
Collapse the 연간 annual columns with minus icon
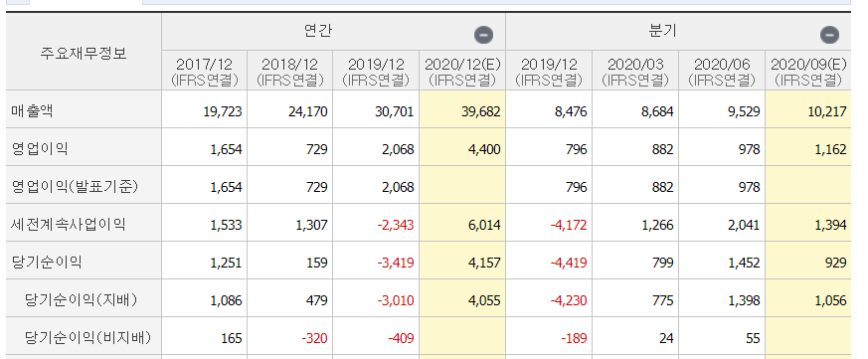[483, 35]
